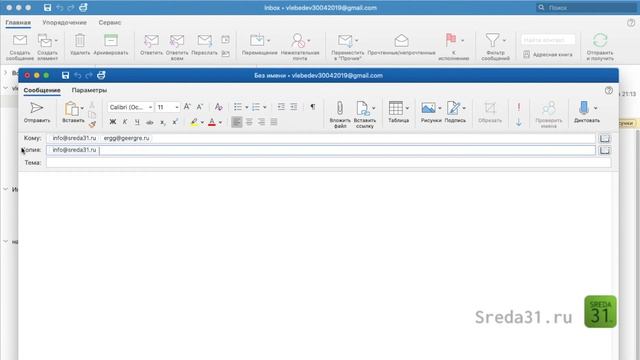Click Удалить trash icon in Inbox window
This screenshot has height=360, width=640.
tap(80, 44)
